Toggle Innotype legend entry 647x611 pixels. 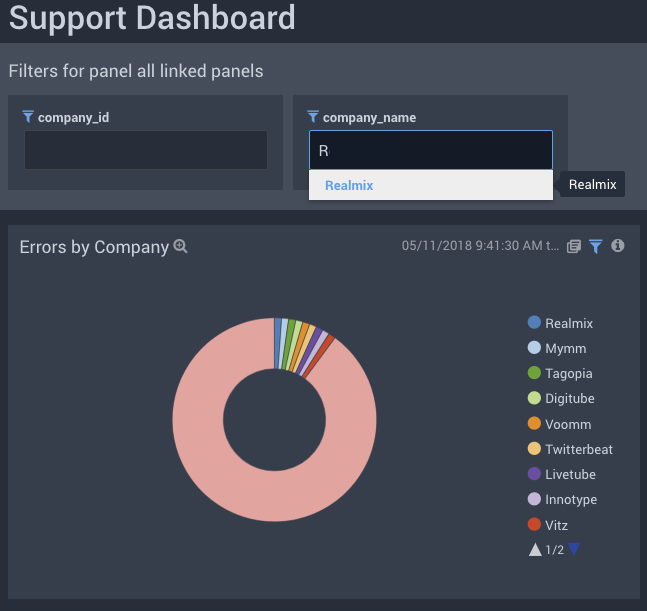click(x=562, y=499)
